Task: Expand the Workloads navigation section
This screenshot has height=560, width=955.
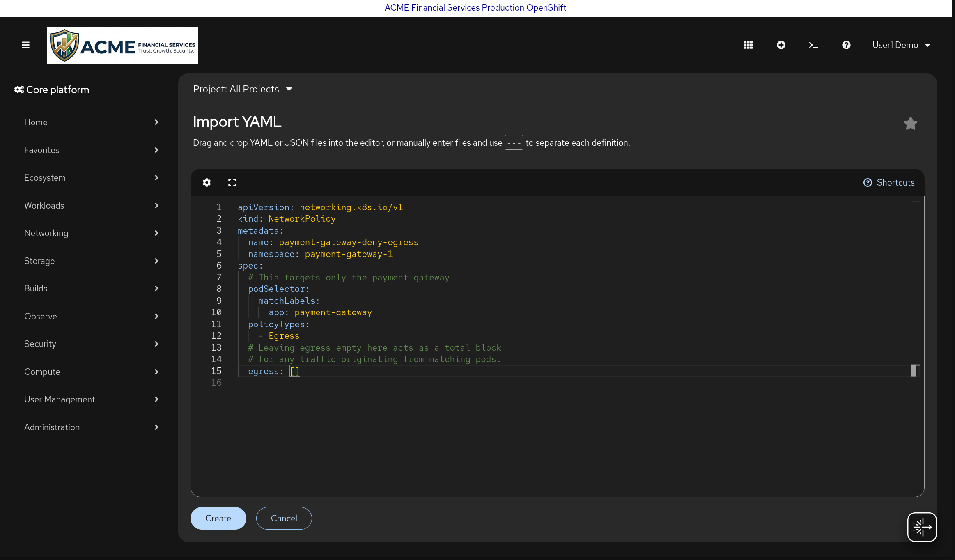Action: click(x=91, y=206)
